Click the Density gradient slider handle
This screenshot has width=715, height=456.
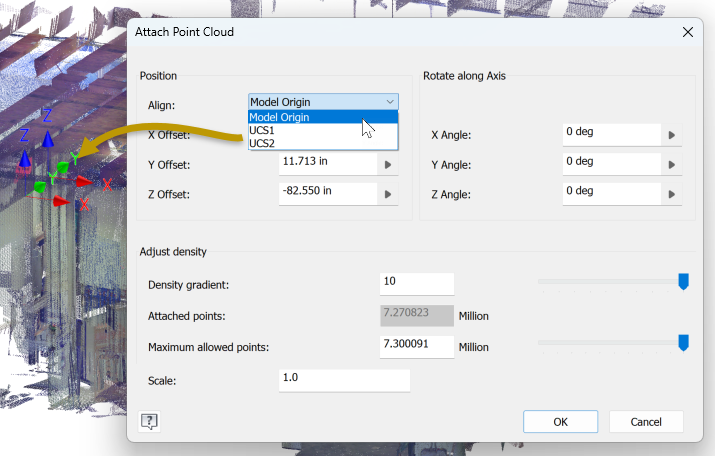pos(683,282)
